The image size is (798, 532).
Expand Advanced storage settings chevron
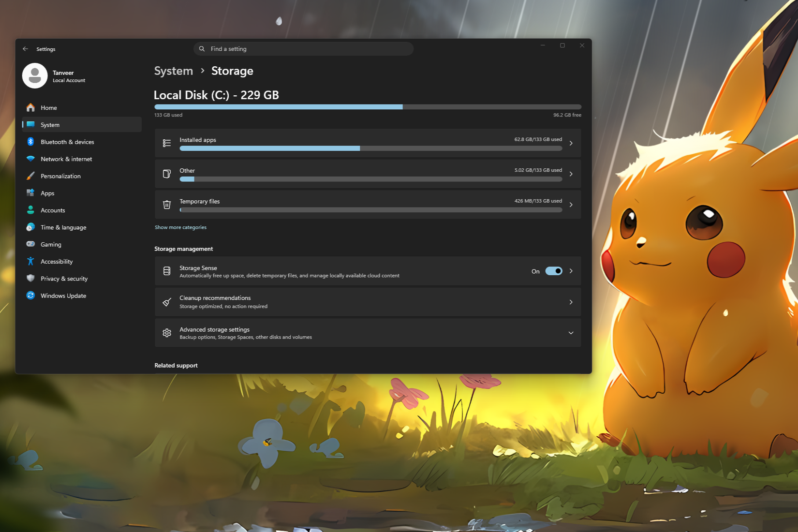point(571,333)
